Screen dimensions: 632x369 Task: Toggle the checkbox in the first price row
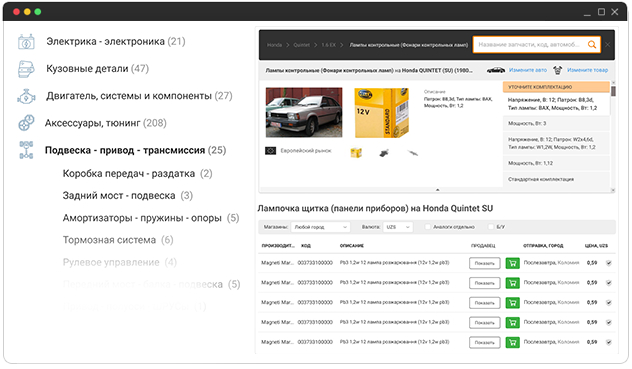[609, 263]
